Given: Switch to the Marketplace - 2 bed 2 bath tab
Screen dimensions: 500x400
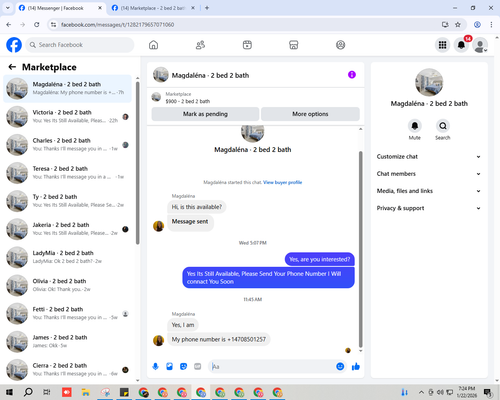Looking at the screenshot, I should click(x=152, y=8).
